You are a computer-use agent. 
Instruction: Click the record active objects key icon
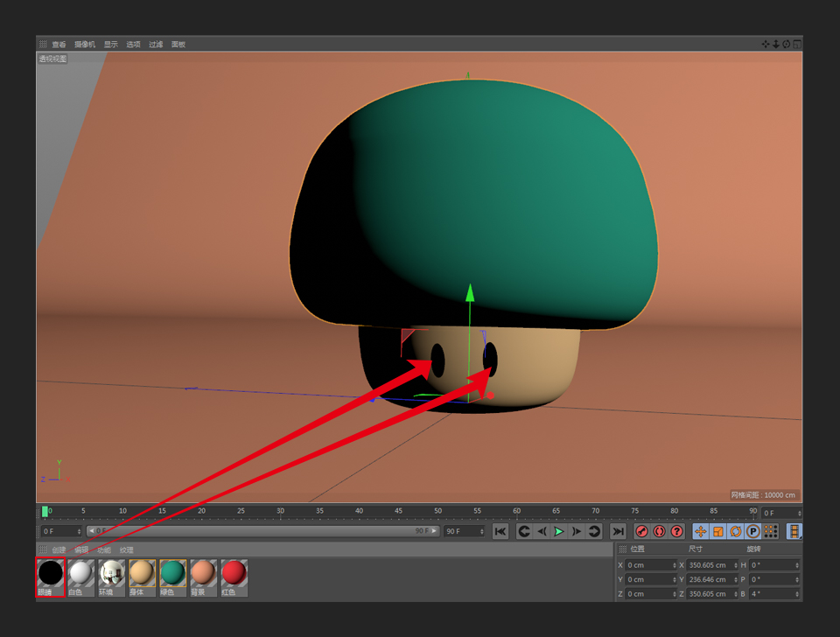[x=641, y=531]
